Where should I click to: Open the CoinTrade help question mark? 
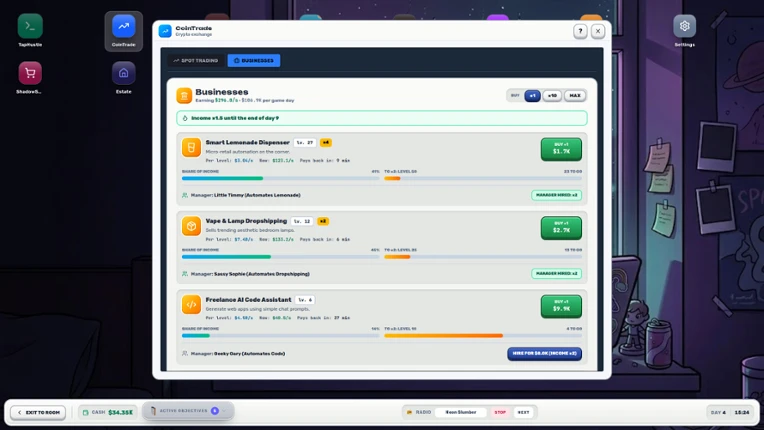pyautogui.click(x=580, y=31)
